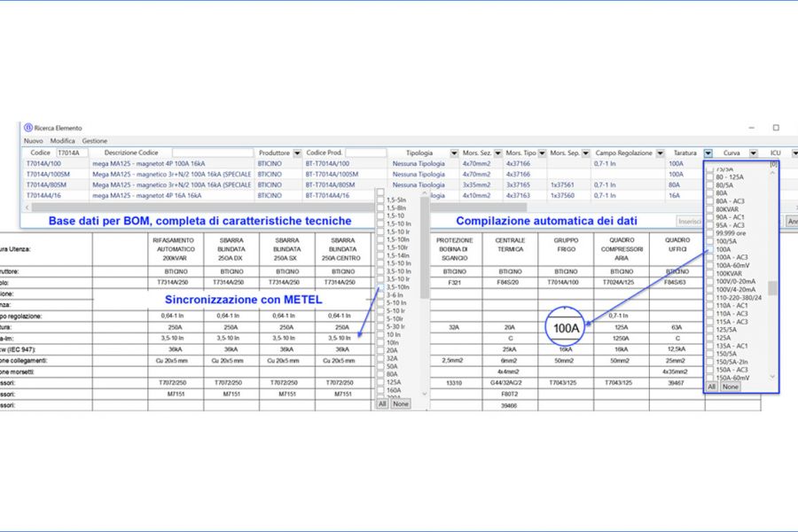Click the 1x37561 cell

tap(562, 184)
